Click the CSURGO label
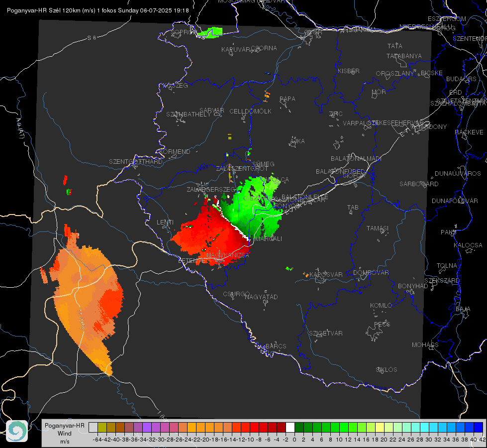The image size is (487, 448). (x=236, y=294)
